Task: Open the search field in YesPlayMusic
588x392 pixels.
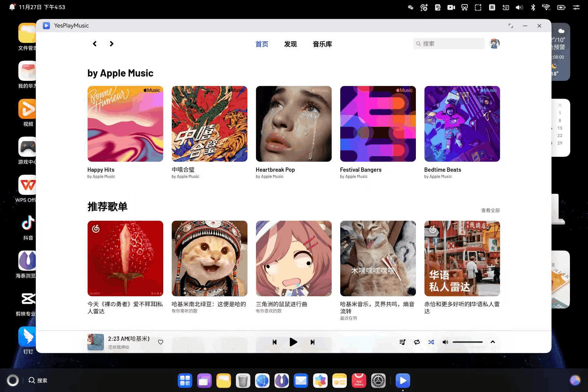Action: [x=448, y=43]
